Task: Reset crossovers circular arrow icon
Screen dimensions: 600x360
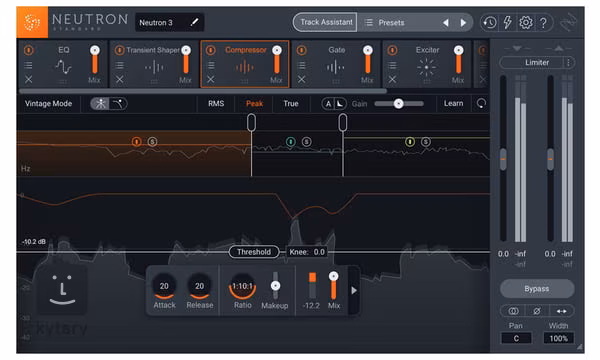Action: tap(481, 103)
